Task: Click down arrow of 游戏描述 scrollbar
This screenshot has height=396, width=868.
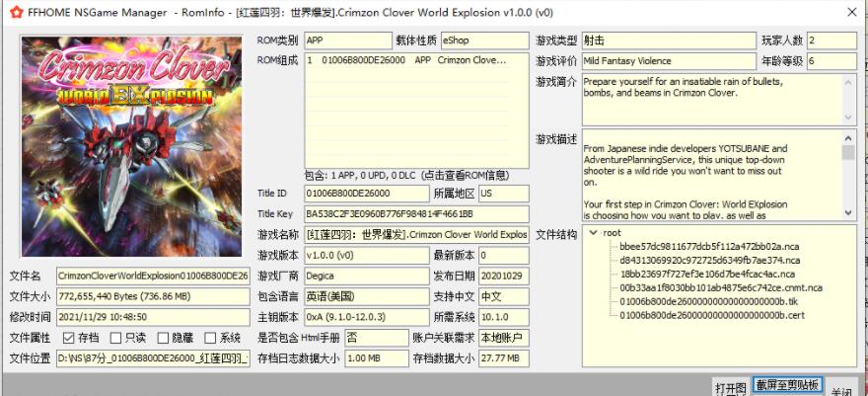Action: click(848, 212)
